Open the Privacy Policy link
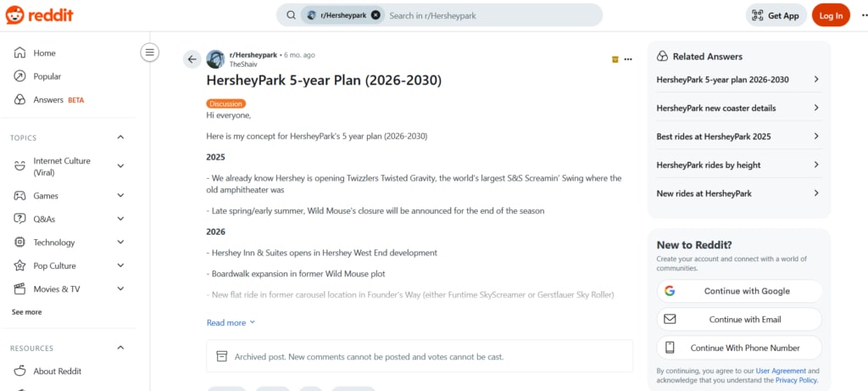Image resolution: width=868 pixels, height=391 pixels. 796,381
